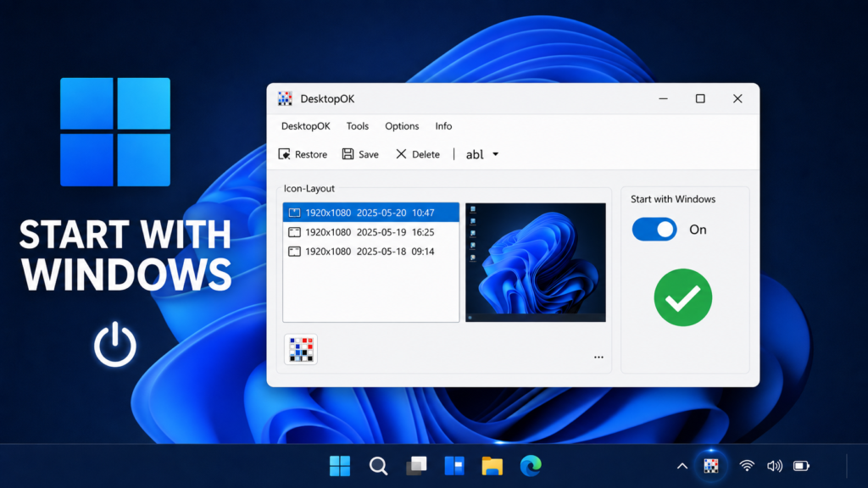Click the Save toolbar button
Screen dimensions: 868x488
pos(360,154)
